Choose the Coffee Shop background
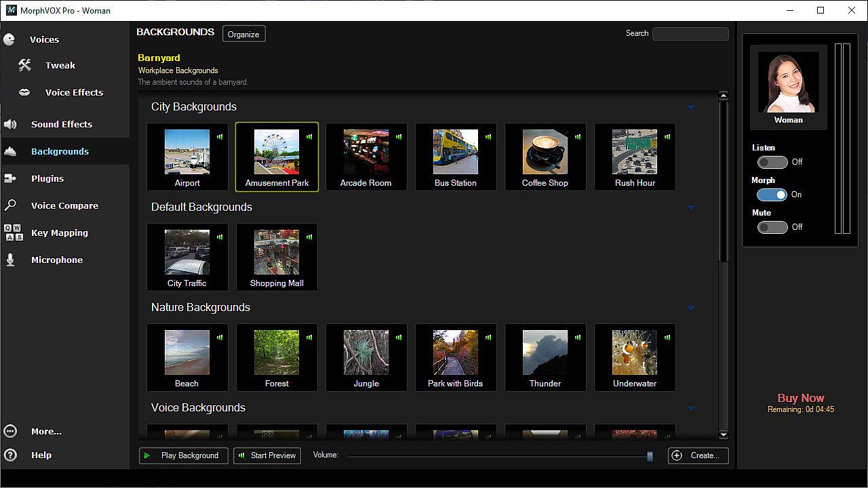868x488 pixels. pos(545,157)
